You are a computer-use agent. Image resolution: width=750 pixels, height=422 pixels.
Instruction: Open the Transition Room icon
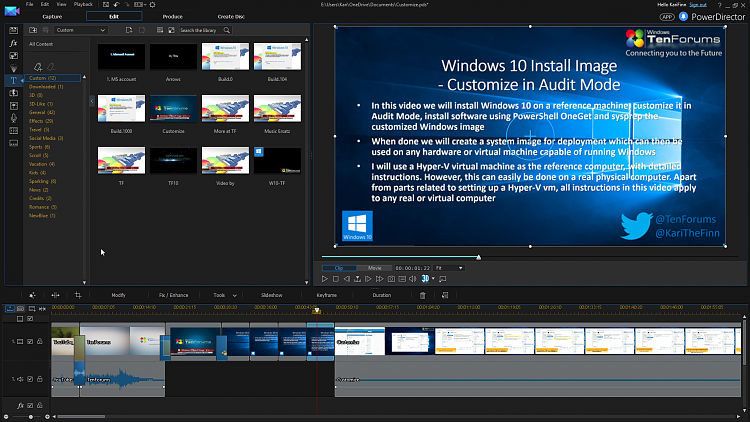[13, 93]
